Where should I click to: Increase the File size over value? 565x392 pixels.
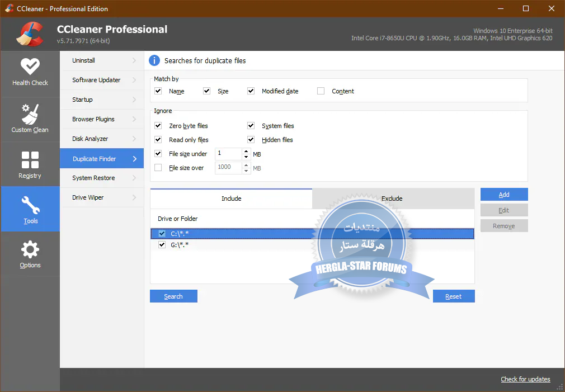point(246,165)
